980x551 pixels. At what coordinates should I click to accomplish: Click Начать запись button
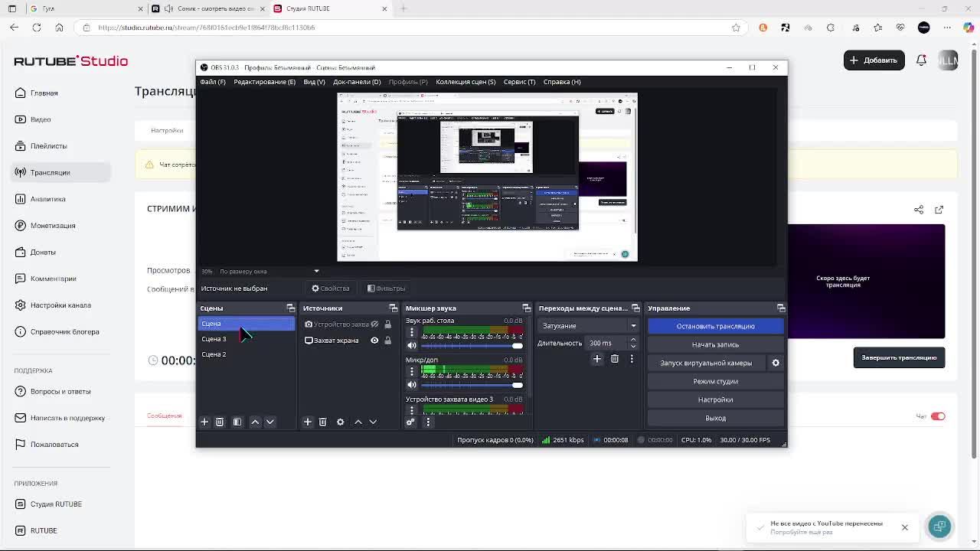tap(715, 344)
